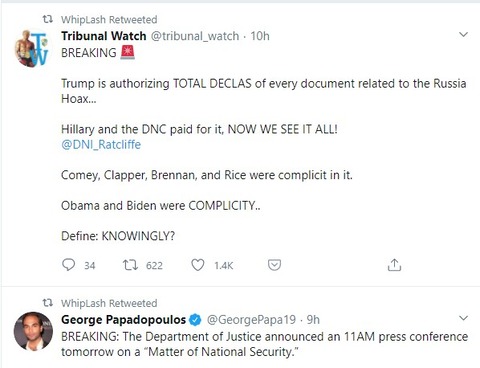Click first WhipLash Retweeted label
The image size is (480, 368).
pyautogui.click(x=109, y=20)
